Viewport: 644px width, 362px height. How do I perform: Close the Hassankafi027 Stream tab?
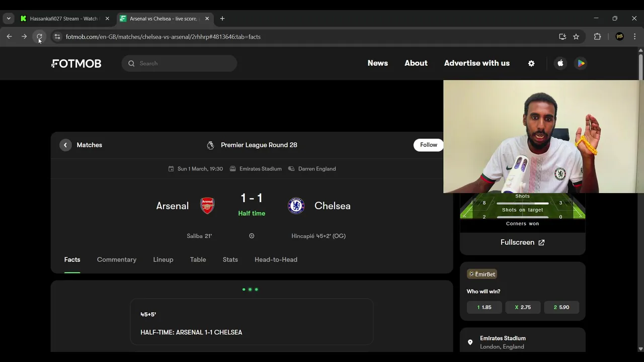(x=107, y=19)
